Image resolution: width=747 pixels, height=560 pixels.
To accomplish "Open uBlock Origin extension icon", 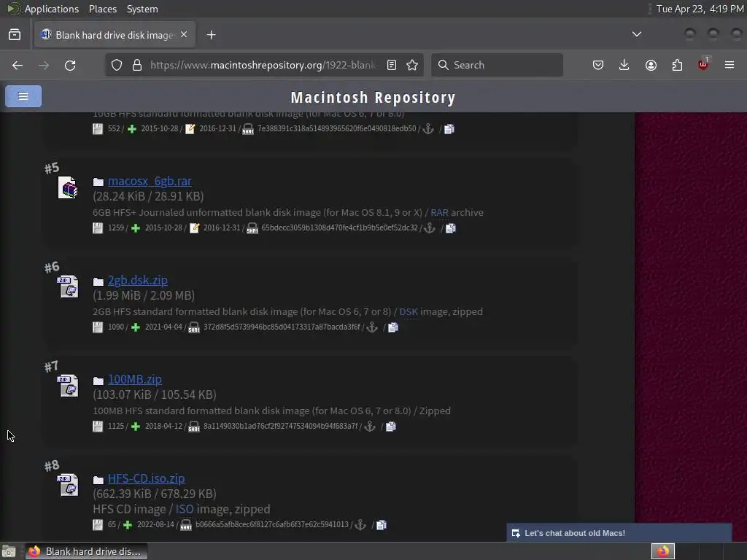I will click(x=703, y=64).
